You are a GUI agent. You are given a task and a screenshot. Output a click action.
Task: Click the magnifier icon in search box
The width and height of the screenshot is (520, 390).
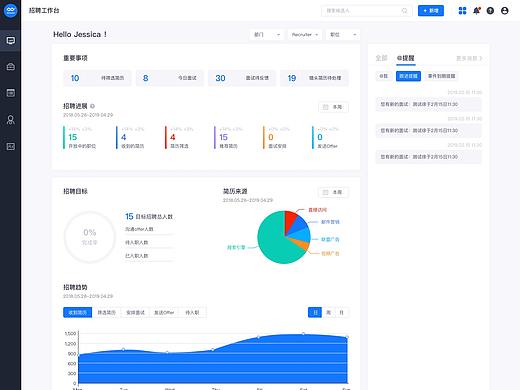pyautogui.click(x=404, y=11)
